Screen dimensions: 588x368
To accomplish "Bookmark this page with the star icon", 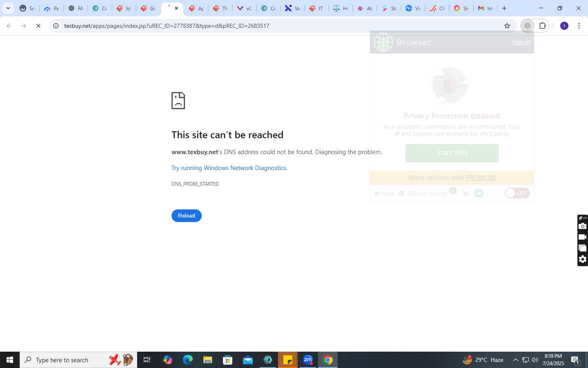I will pos(507,26).
